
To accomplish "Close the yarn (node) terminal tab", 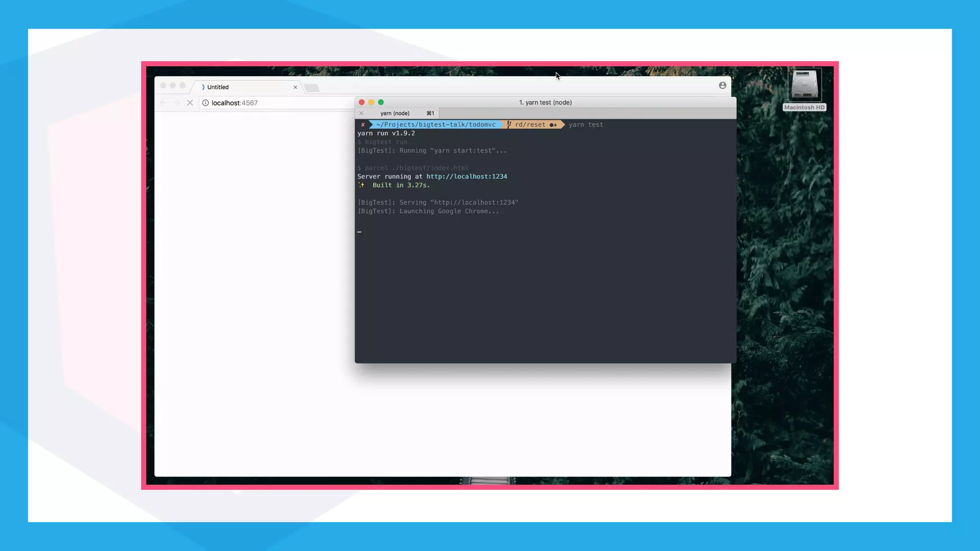I will 361,113.
